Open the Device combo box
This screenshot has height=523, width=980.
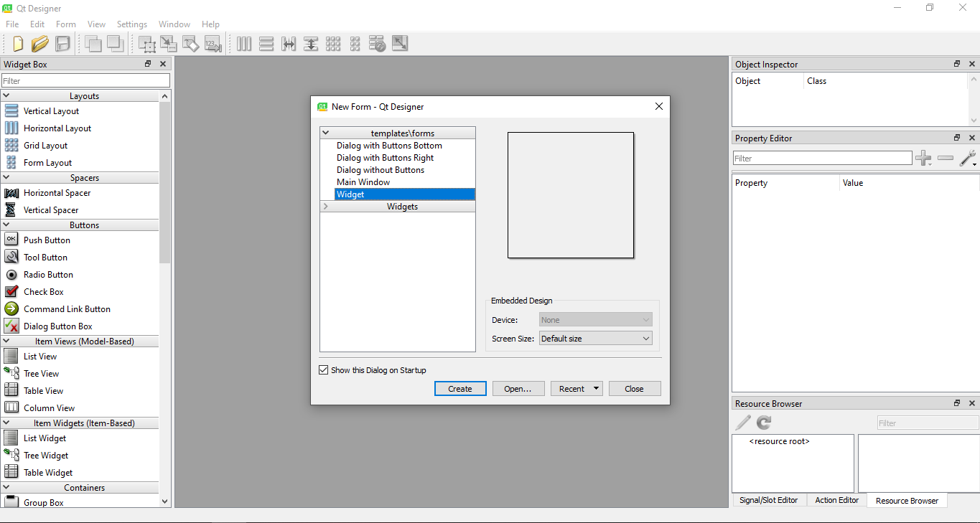coord(596,320)
